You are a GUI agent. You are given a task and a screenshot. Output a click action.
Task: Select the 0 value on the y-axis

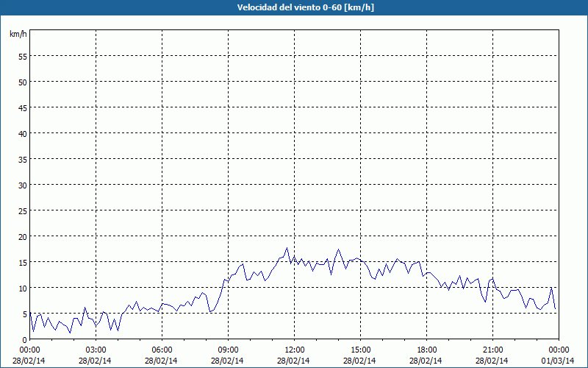[x=25, y=340]
